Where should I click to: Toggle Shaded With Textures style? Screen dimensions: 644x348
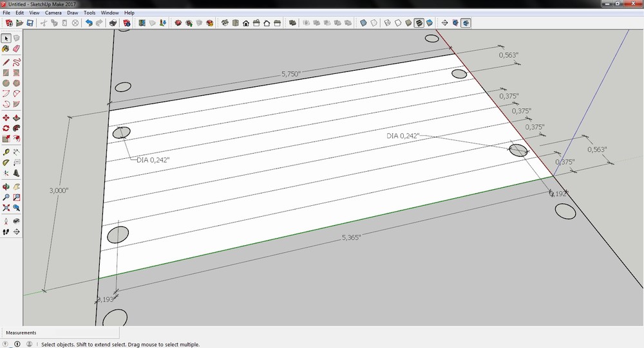pos(419,23)
